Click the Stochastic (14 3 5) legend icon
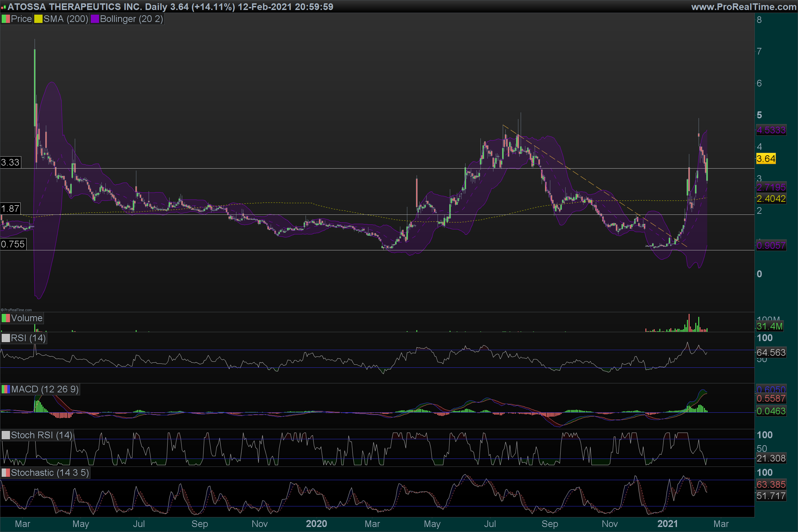This screenshot has width=798, height=532. click(x=6, y=473)
